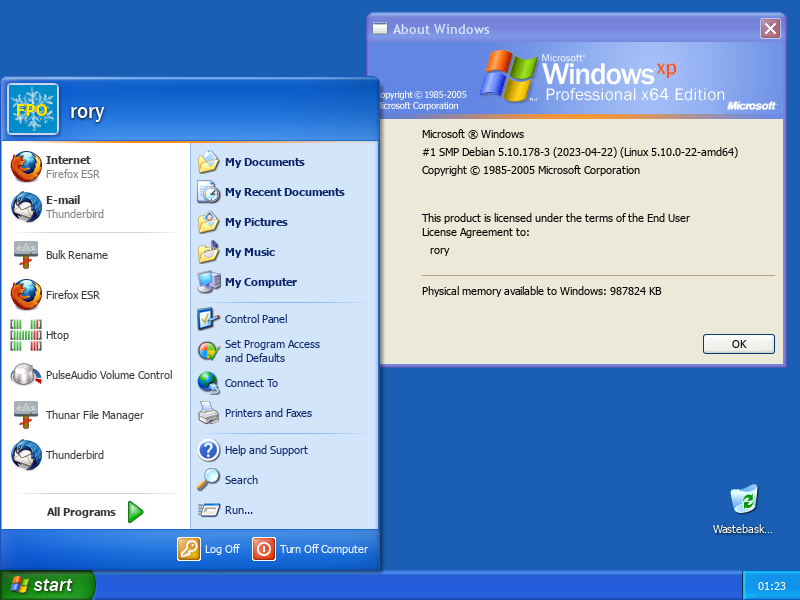Click the Log Off text label

(222, 549)
